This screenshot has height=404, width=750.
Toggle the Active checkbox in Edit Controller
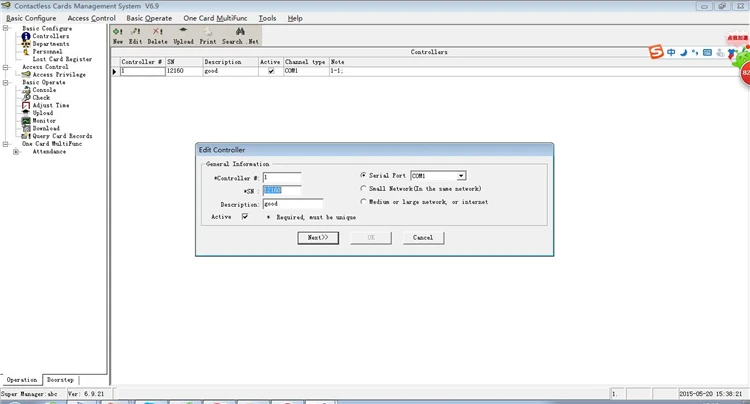(245, 217)
